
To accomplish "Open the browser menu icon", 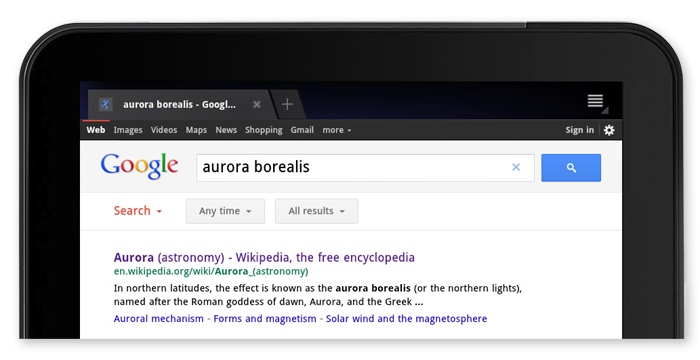I will click(596, 101).
